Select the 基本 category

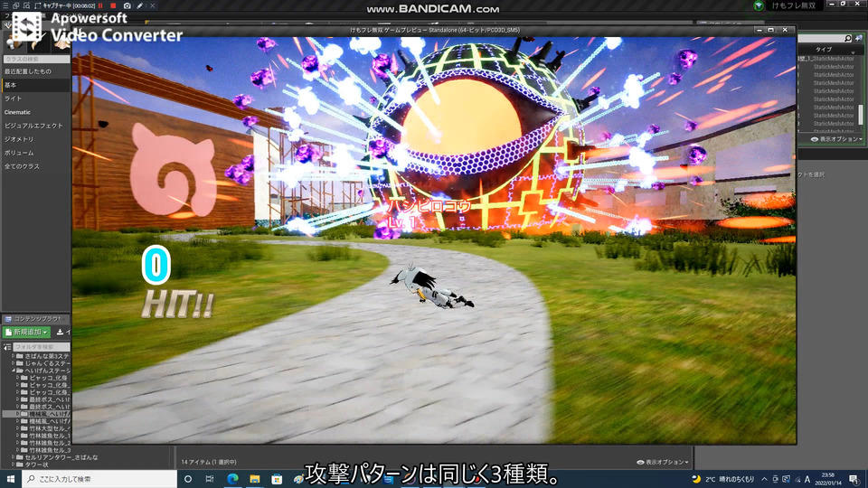coord(35,85)
